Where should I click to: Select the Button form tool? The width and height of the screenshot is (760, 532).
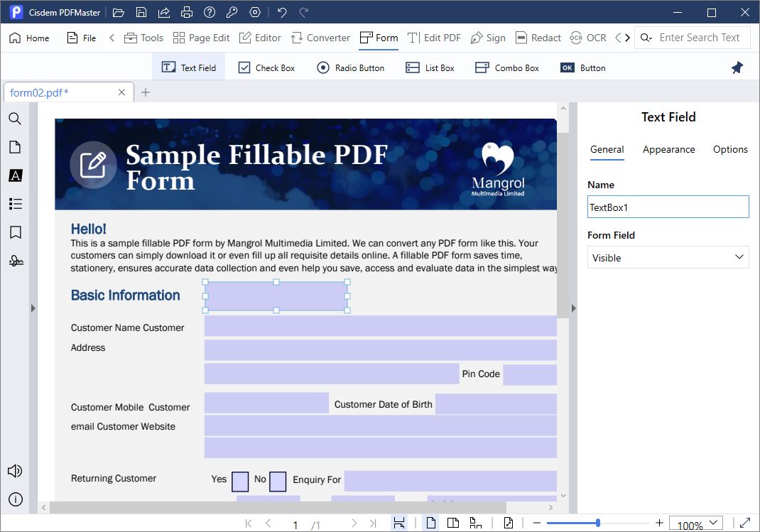pyautogui.click(x=582, y=67)
